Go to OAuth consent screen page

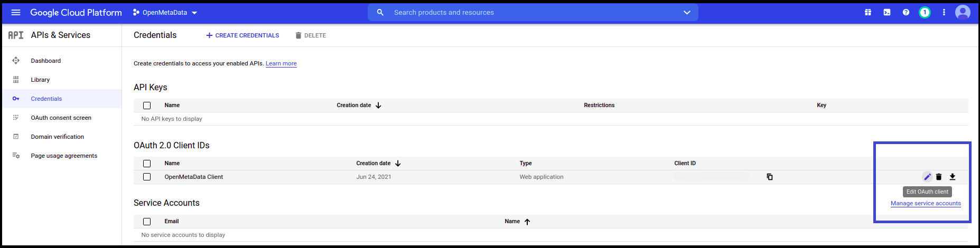click(61, 118)
